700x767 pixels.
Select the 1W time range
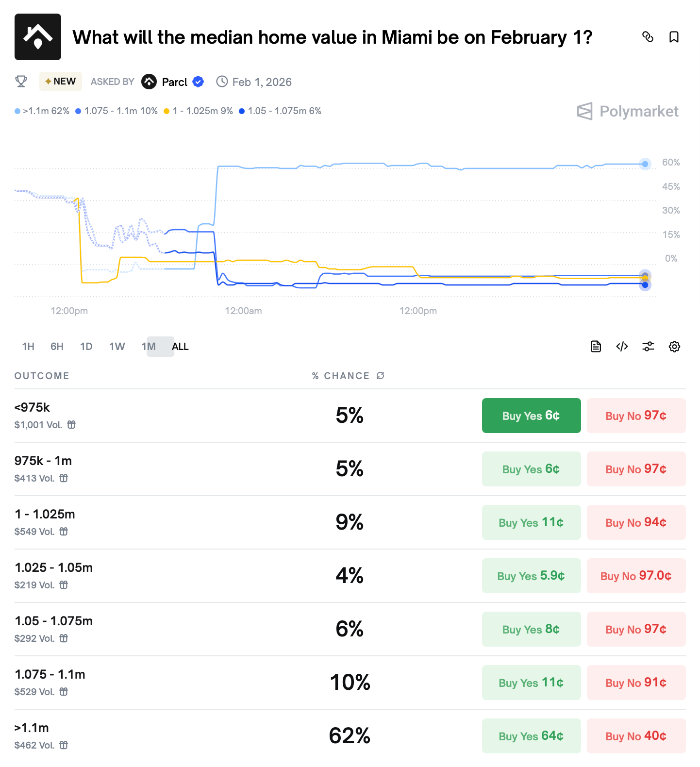(x=117, y=347)
